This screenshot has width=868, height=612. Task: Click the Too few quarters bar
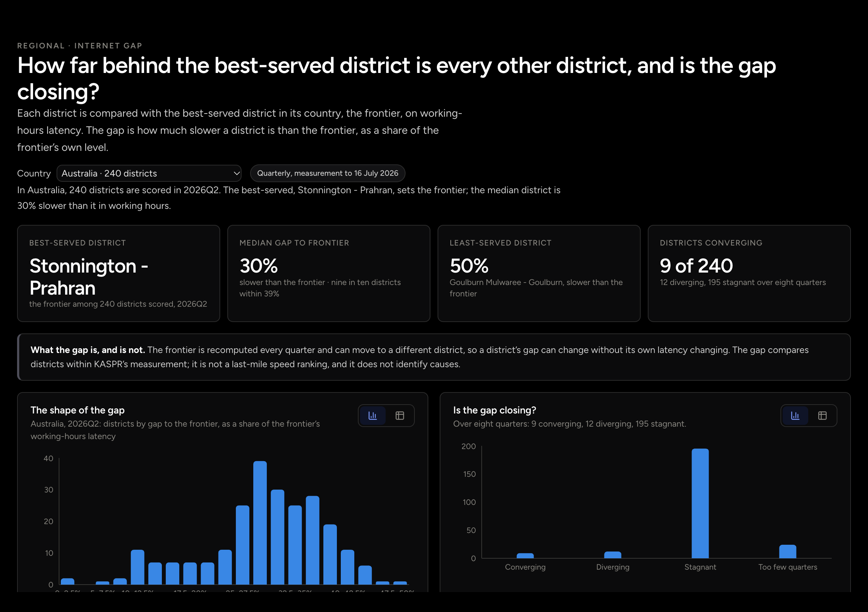[788, 552]
